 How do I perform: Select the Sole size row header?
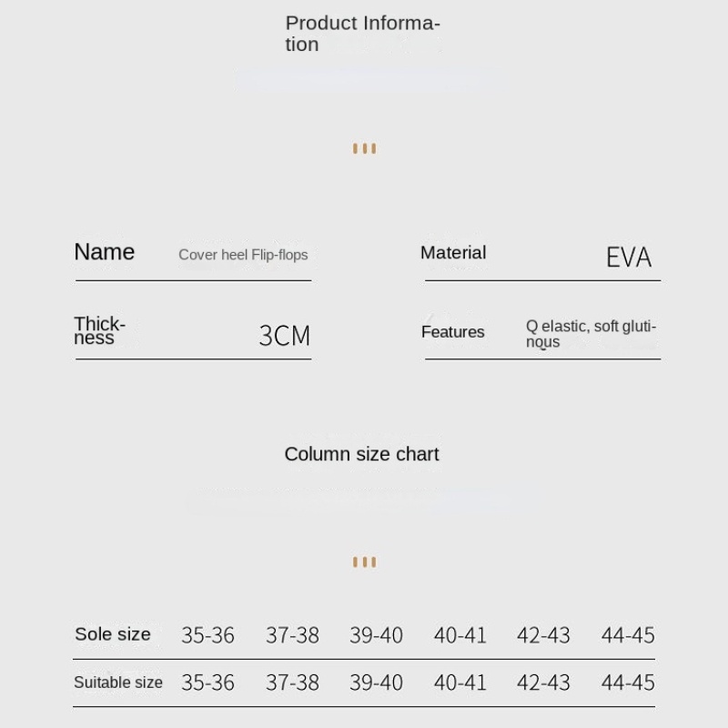pyautogui.click(x=113, y=634)
